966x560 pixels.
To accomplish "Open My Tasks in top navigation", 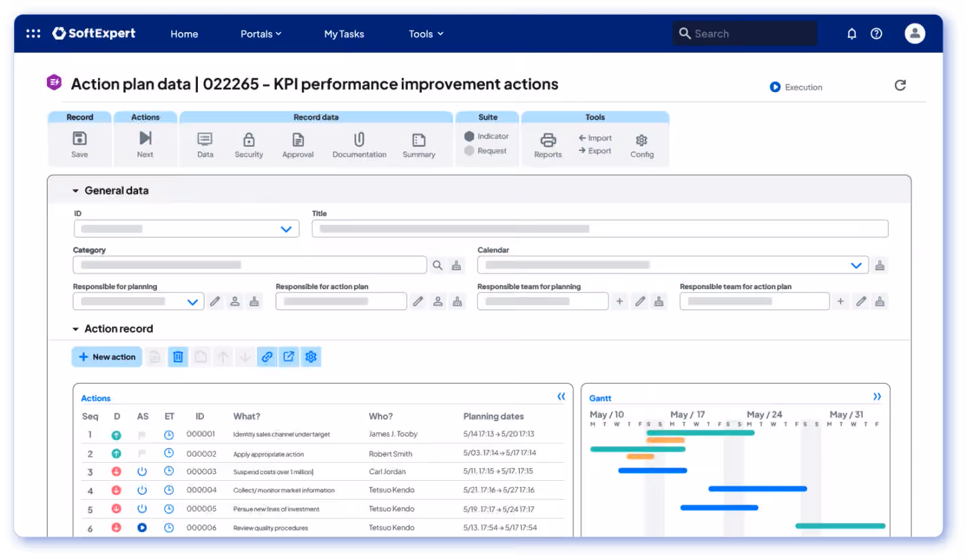I will click(344, 34).
